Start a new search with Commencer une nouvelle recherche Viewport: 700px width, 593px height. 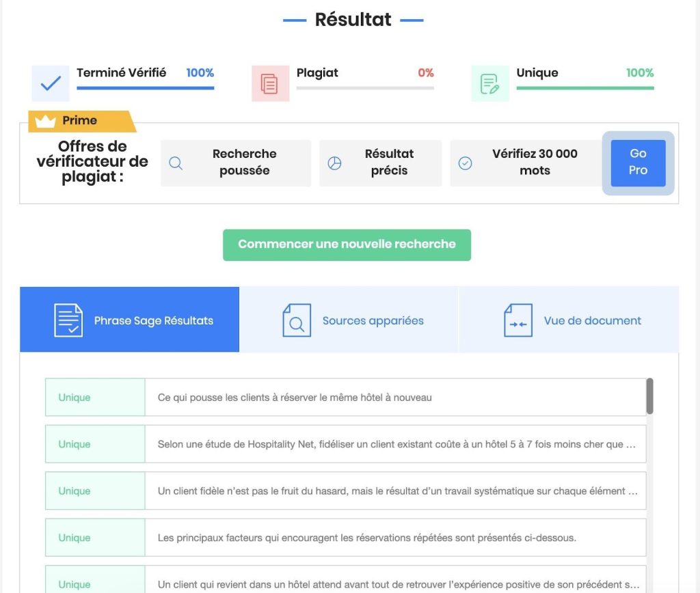coord(347,245)
